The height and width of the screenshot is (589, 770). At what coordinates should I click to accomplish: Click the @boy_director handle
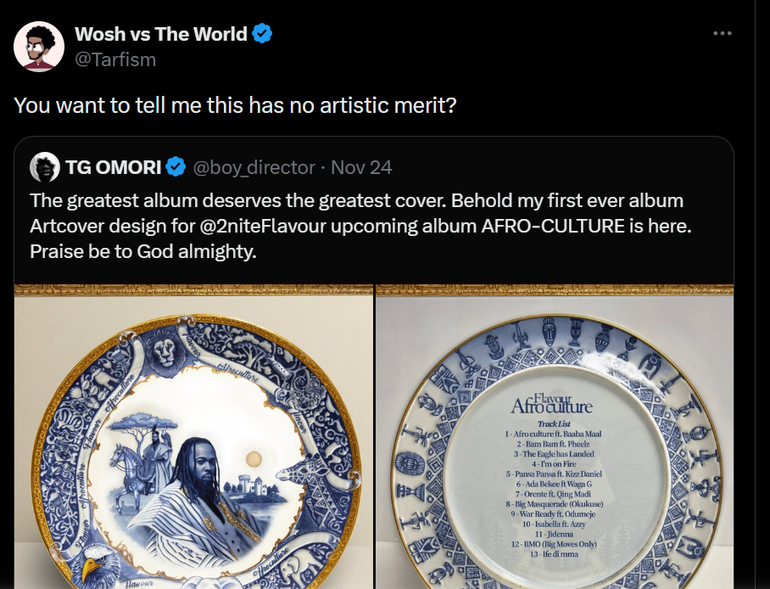(x=253, y=166)
